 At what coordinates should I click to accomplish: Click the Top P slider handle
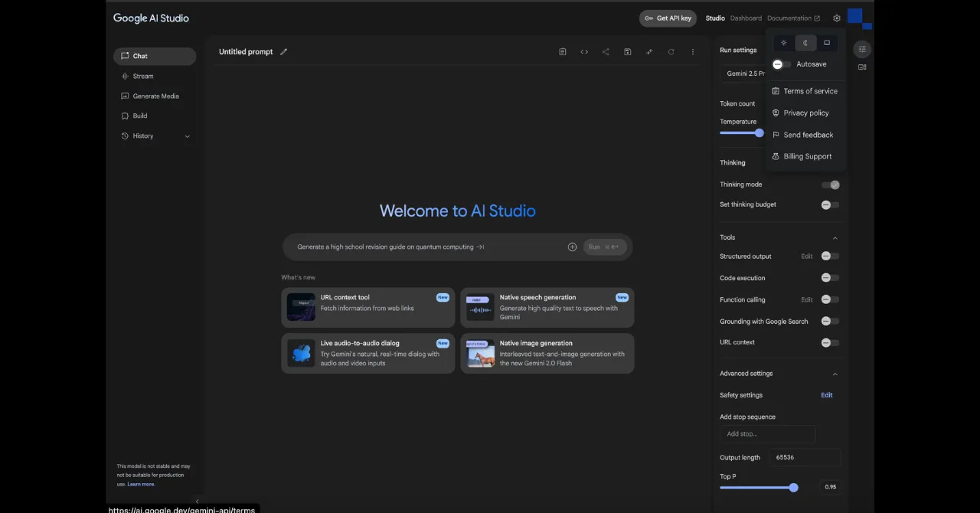click(793, 488)
